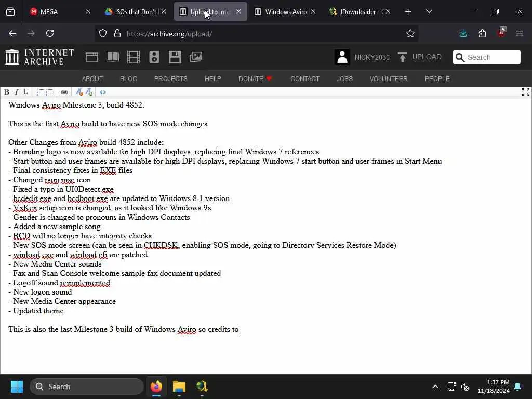
Task: Place cursor after 'so credits to' text
Action: pyautogui.click(x=241, y=329)
